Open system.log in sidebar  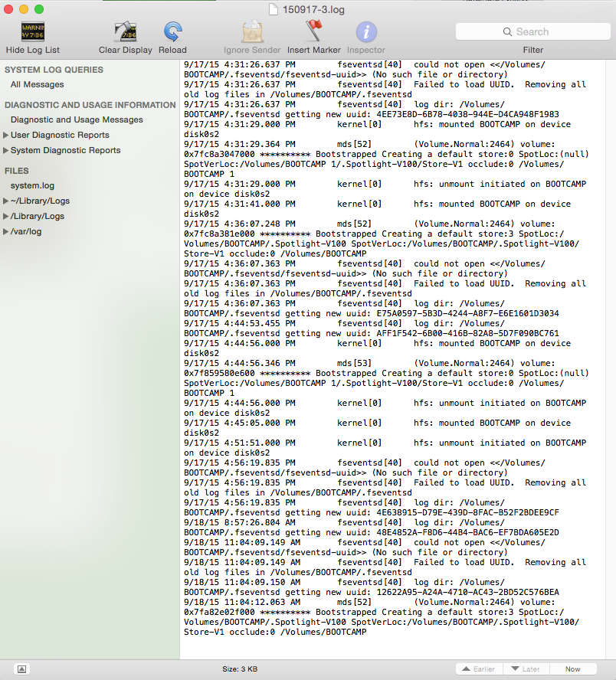tap(32, 185)
